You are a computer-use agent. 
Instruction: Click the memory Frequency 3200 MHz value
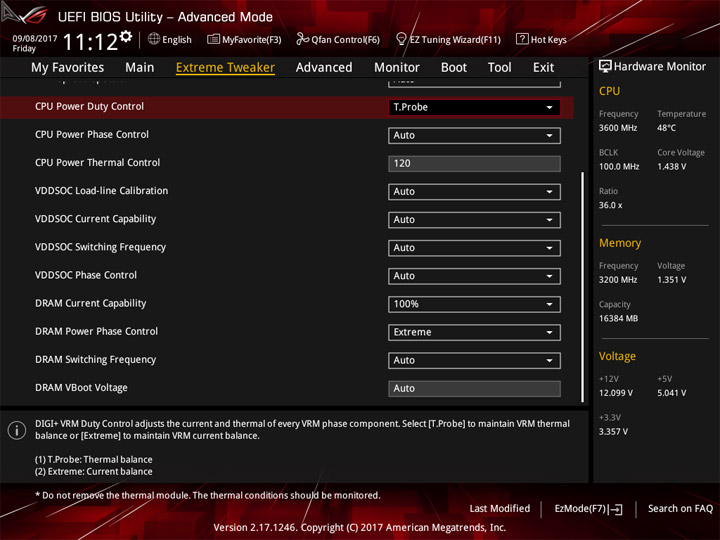[x=618, y=280]
